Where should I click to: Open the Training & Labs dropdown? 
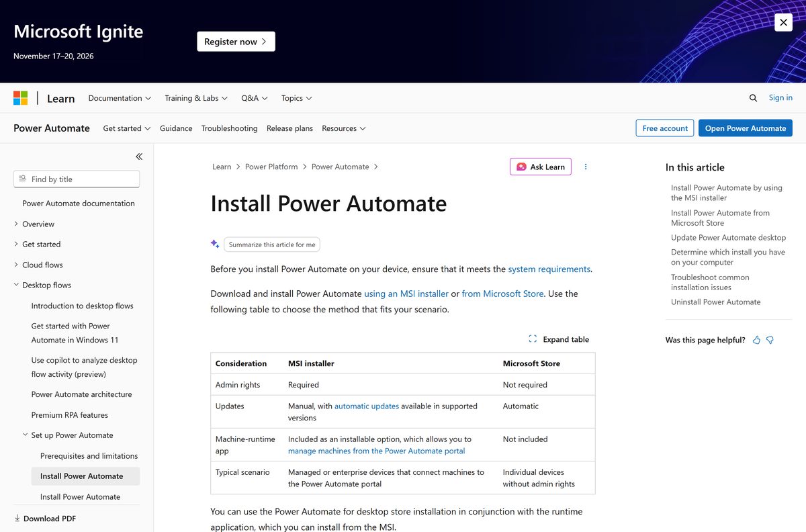tap(196, 98)
